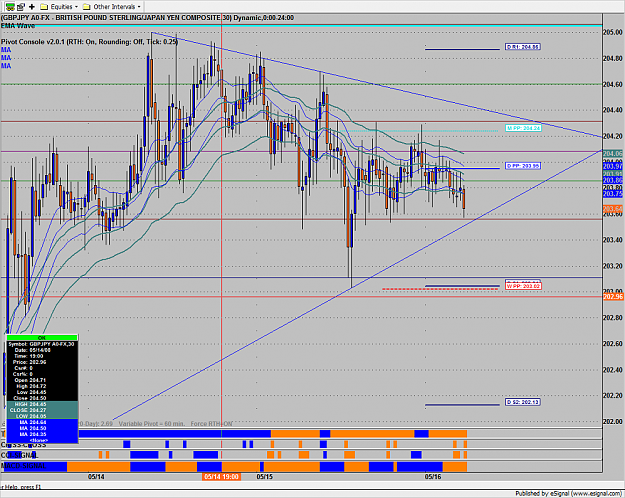Click the Published by eSignal footer text

tap(569, 494)
